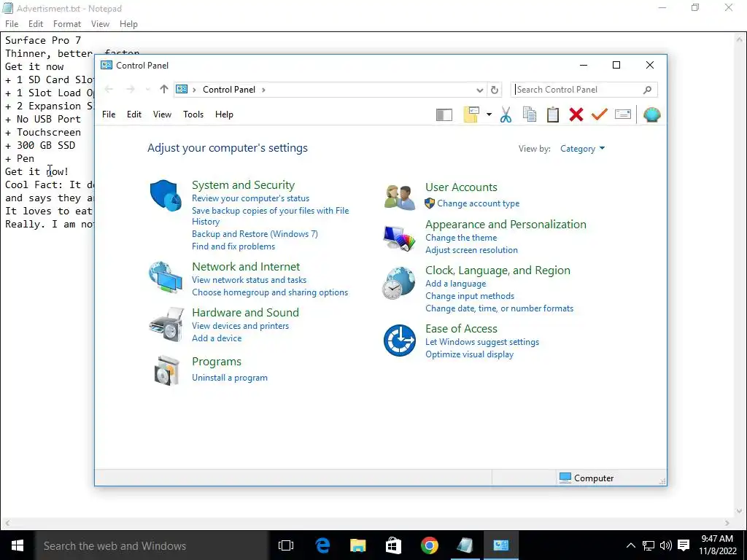This screenshot has width=747, height=560.
Task: Click the Windows Start button
Action: 18,545
